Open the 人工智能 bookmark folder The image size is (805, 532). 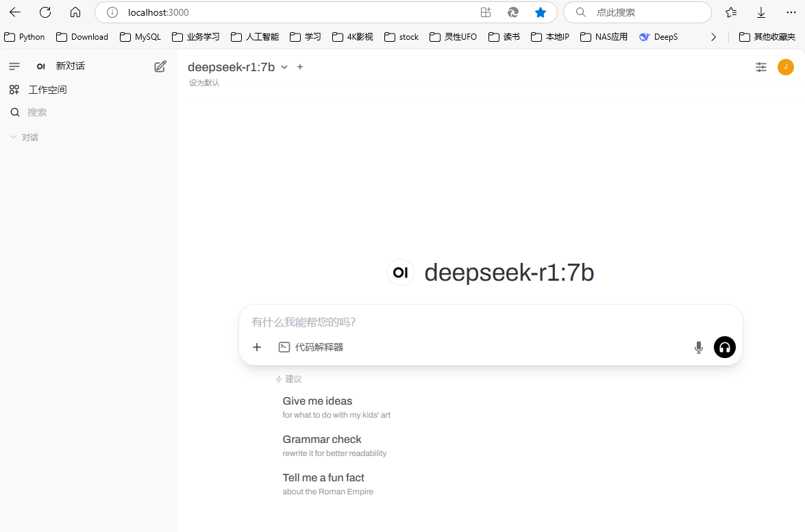[x=255, y=37]
